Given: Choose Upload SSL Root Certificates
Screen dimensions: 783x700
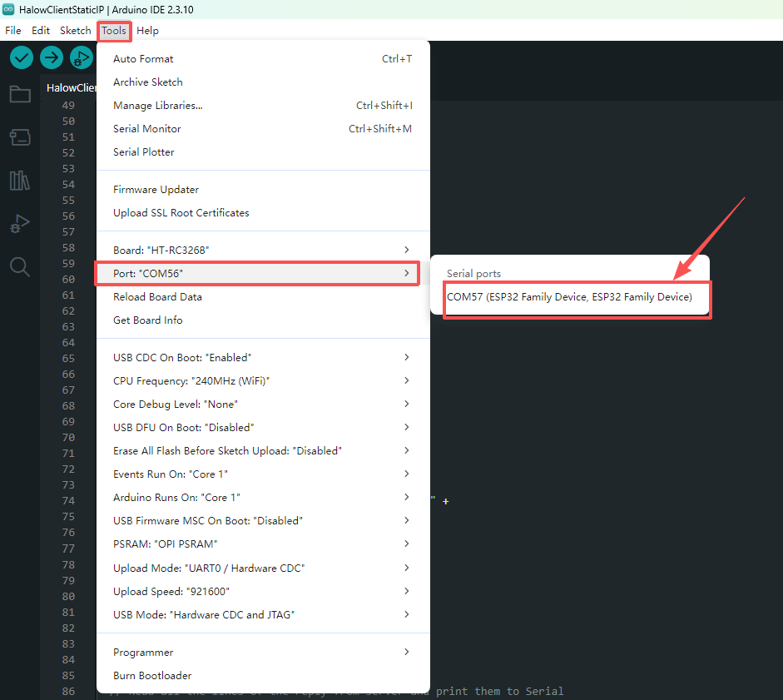Looking at the screenshot, I should click(263, 213).
